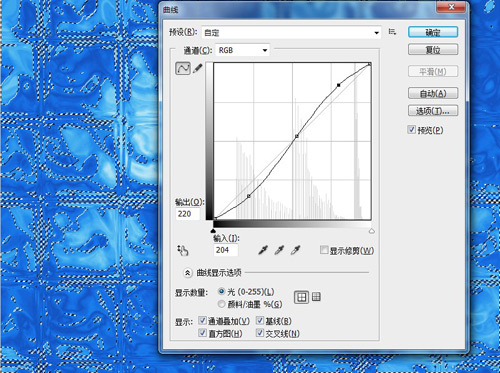Select the lower shadow curve point
The image size is (500, 373).
point(249,196)
